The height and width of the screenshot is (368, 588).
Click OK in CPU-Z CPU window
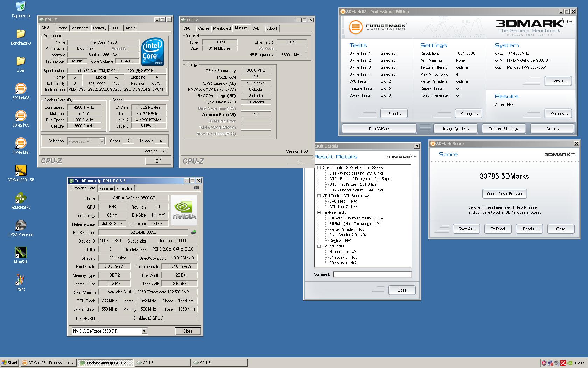click(x=158, y=161)
